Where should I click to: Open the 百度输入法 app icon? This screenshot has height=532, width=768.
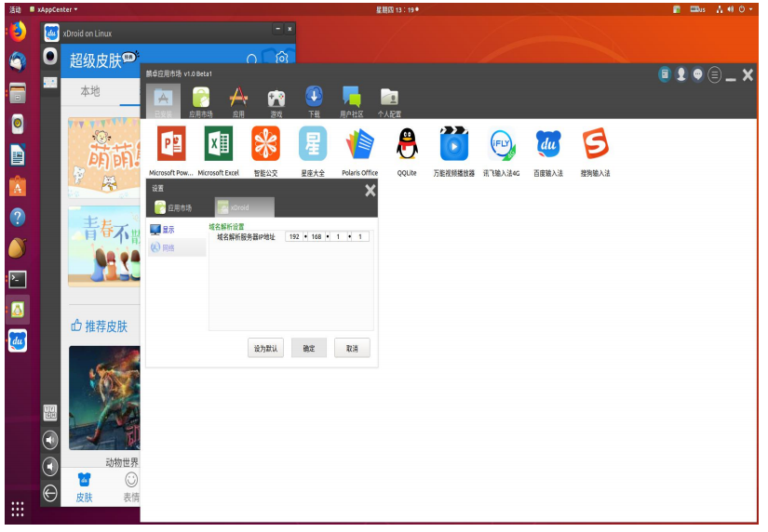[548, 143]
